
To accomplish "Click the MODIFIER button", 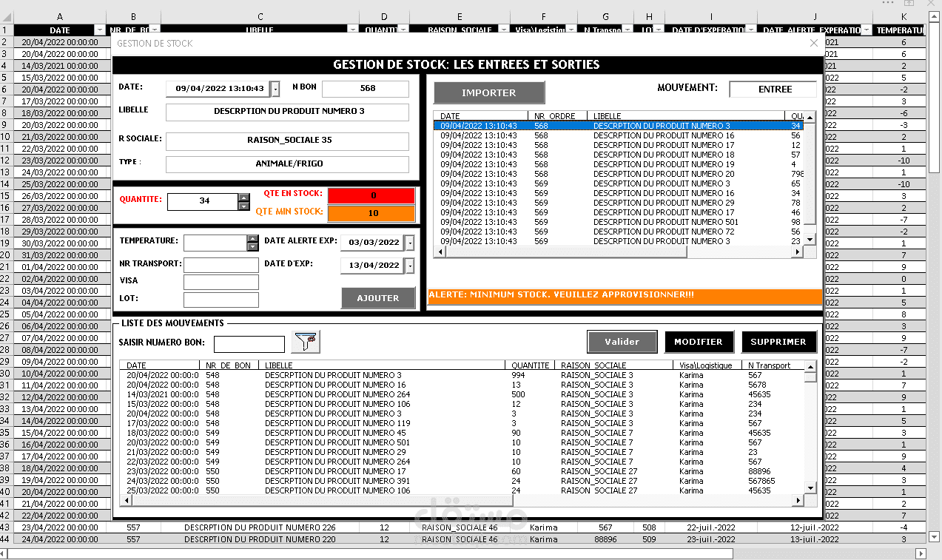I will coord(699,342).
